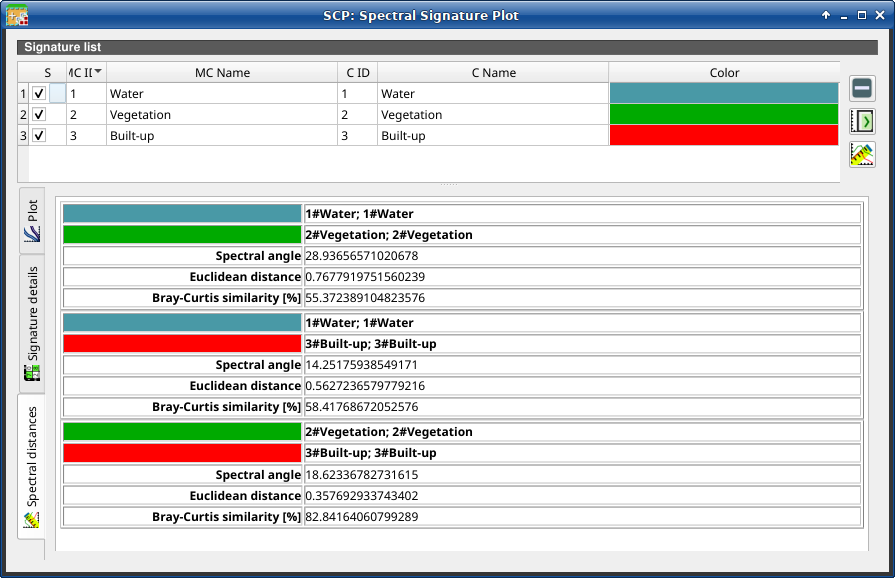Click the Water C Name cell
The image size is (895, 578).
click(x=493, y=94)
